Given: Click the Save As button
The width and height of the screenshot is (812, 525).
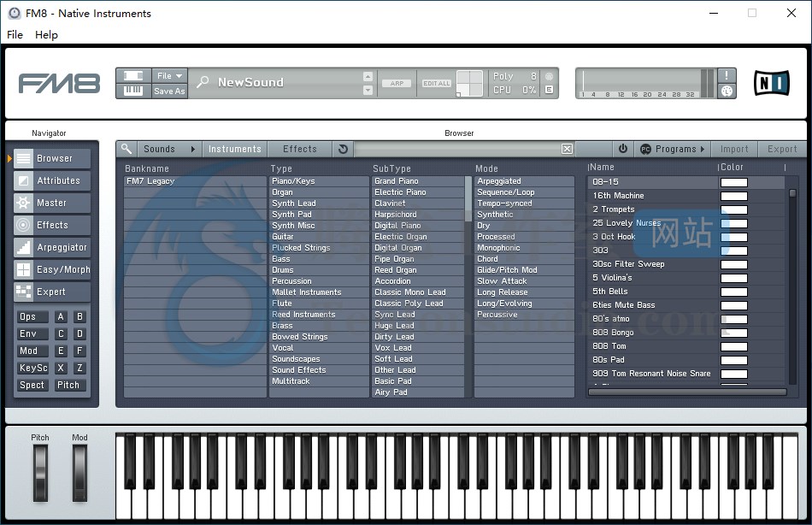Looking at the screenshot, I should coord(169,91).
